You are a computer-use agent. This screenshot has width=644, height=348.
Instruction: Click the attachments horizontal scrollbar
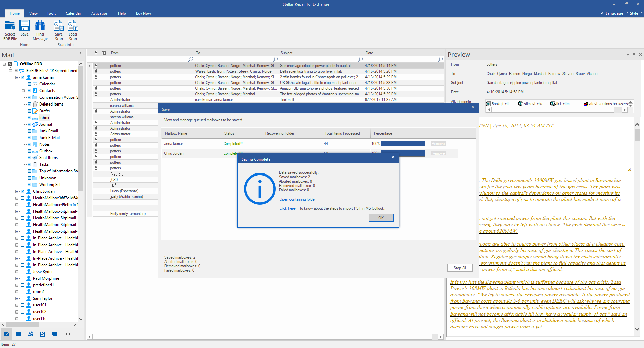(x=556, y=110)
